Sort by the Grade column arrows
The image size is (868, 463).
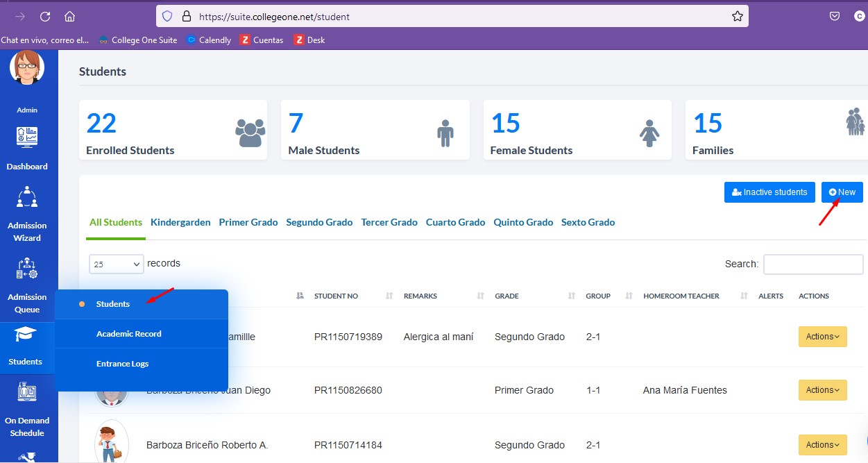(572, 296)
